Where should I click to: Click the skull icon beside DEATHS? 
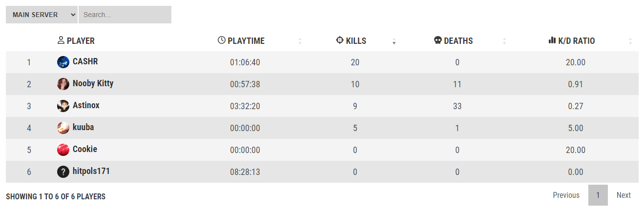(x=438, y=40)
